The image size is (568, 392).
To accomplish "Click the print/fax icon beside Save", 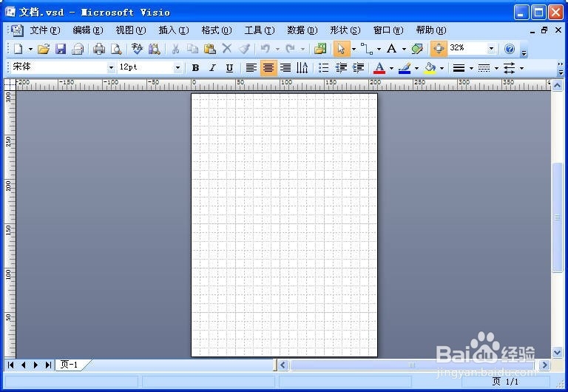I will pyautogui.click(x=78, y=49).
